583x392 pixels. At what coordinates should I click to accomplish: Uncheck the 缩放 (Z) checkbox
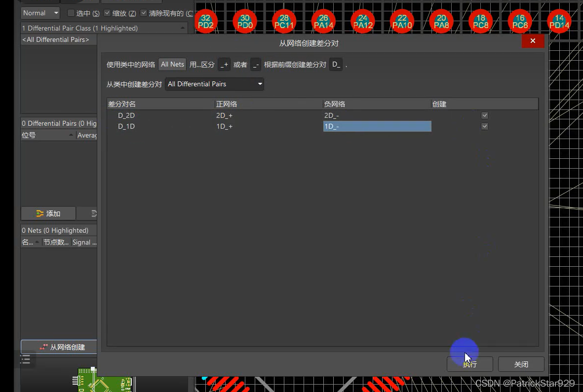click(107, 13)
